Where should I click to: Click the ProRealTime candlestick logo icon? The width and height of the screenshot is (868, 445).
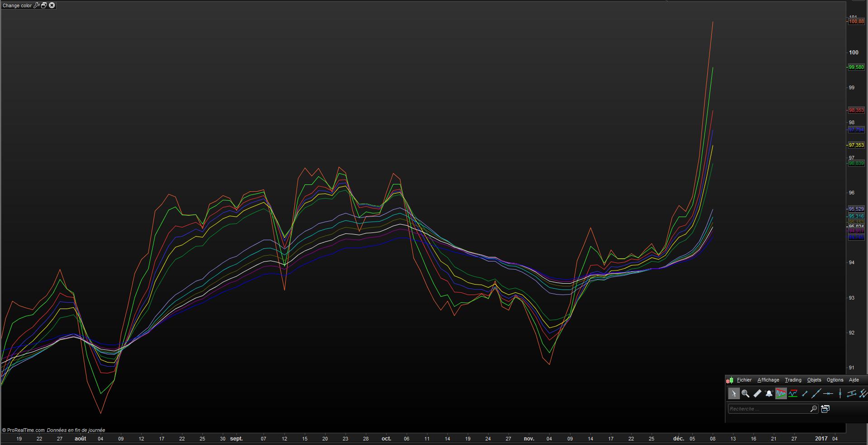tap(729, 380)
